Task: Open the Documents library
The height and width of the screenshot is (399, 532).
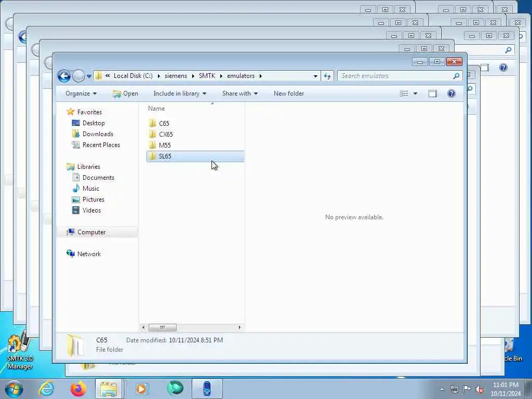Action: [98, 178]
